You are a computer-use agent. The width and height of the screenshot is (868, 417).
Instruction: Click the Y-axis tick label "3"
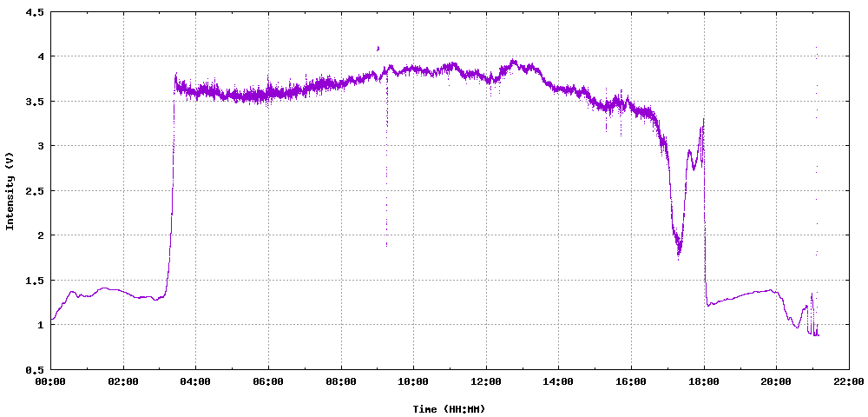tap(41, 146)
